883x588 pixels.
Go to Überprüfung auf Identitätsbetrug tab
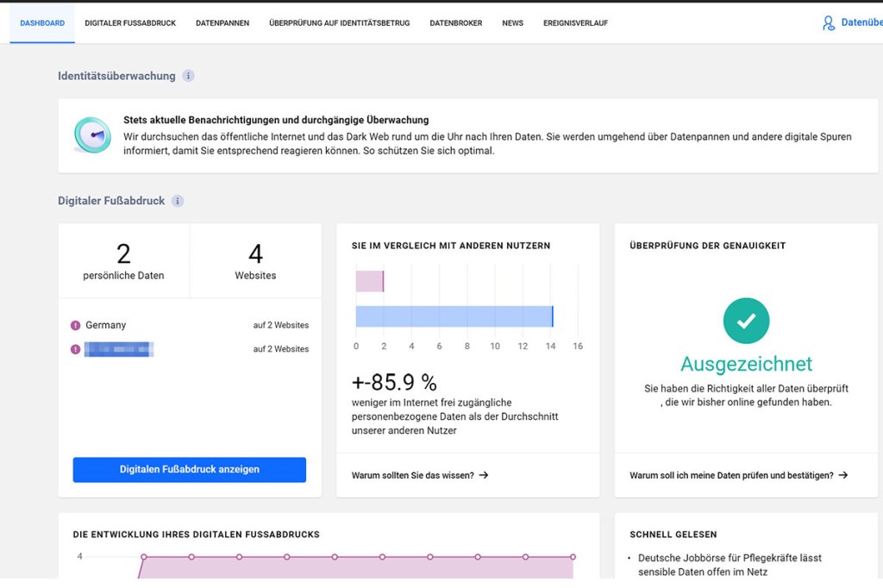[x=340, y=23]
